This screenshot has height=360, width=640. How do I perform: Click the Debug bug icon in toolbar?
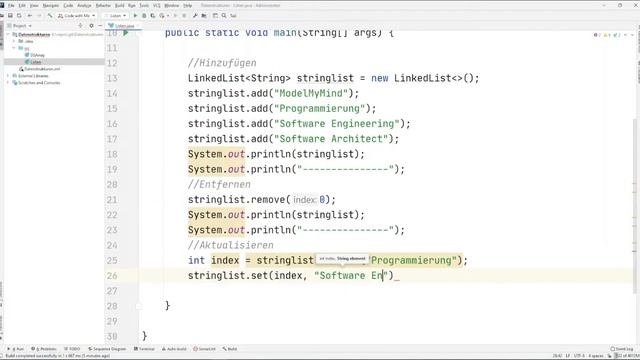(x=144, y=16)
